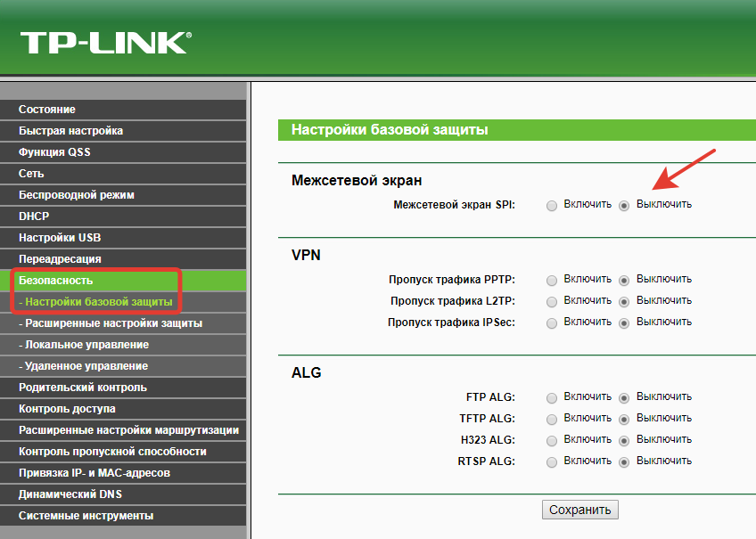Click the Сохранить button
The height and width of the screenshot is (539, 756).
coord(579,510)
